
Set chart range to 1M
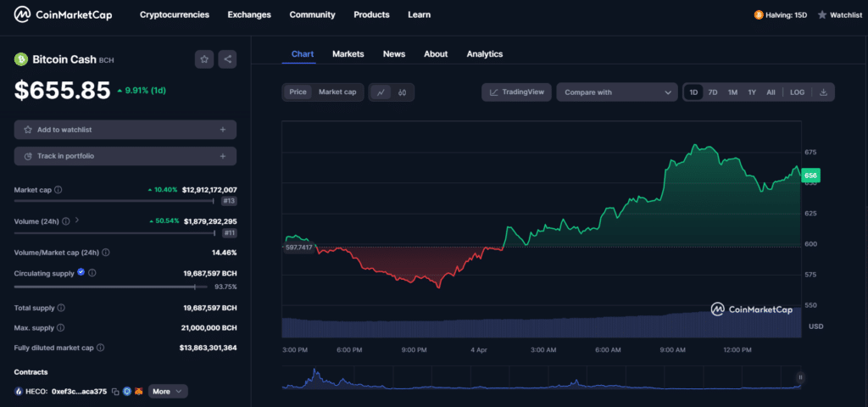tap(732, 92)
